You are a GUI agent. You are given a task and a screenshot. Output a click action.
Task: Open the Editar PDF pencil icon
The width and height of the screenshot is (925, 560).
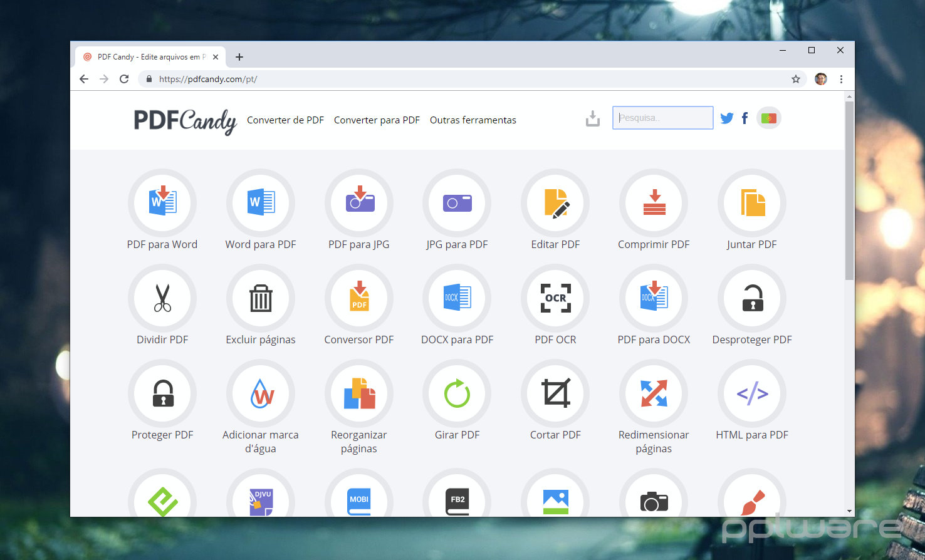point(555,203)
